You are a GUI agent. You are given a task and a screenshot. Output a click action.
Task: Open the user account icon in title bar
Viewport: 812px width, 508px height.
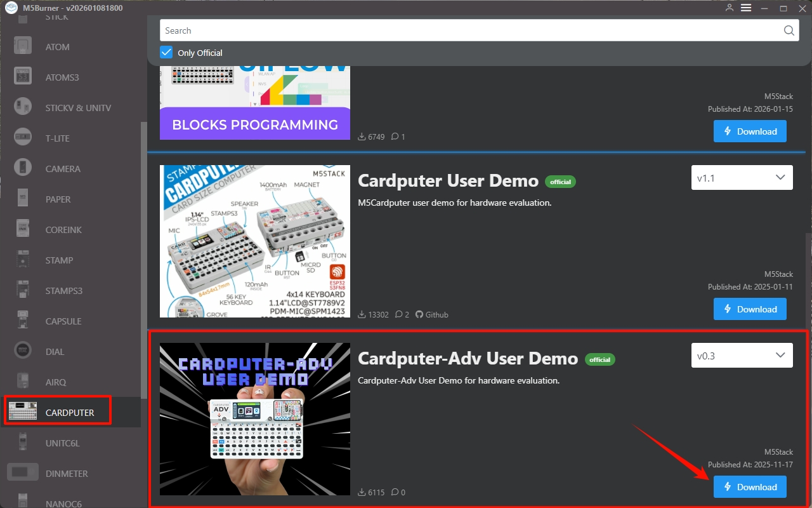730,8
